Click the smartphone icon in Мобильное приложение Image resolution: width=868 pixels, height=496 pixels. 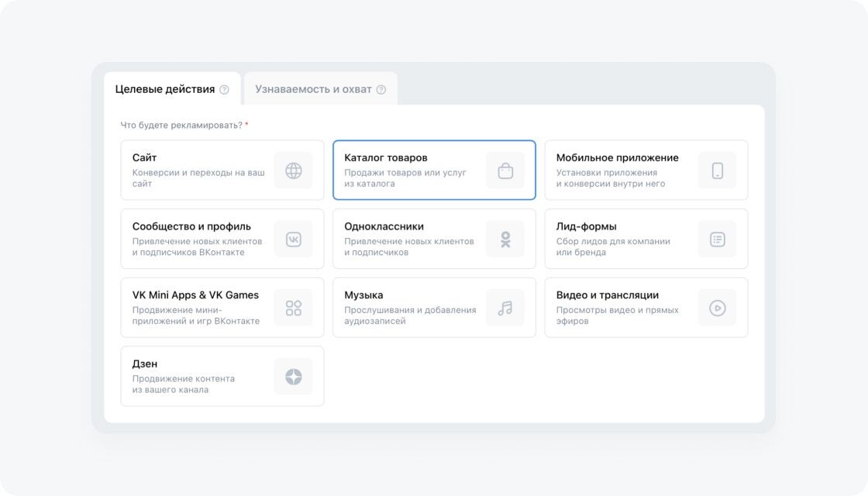[x=718, y=170]
